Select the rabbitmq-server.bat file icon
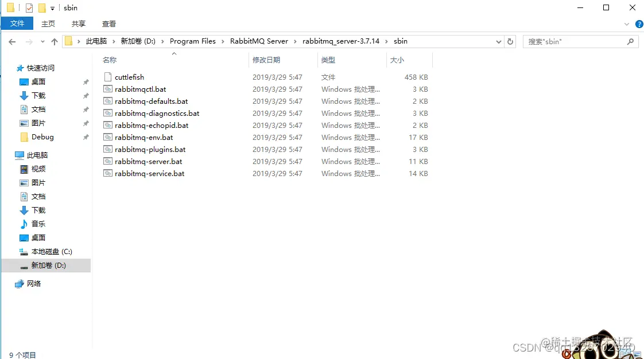 point(107,161)
